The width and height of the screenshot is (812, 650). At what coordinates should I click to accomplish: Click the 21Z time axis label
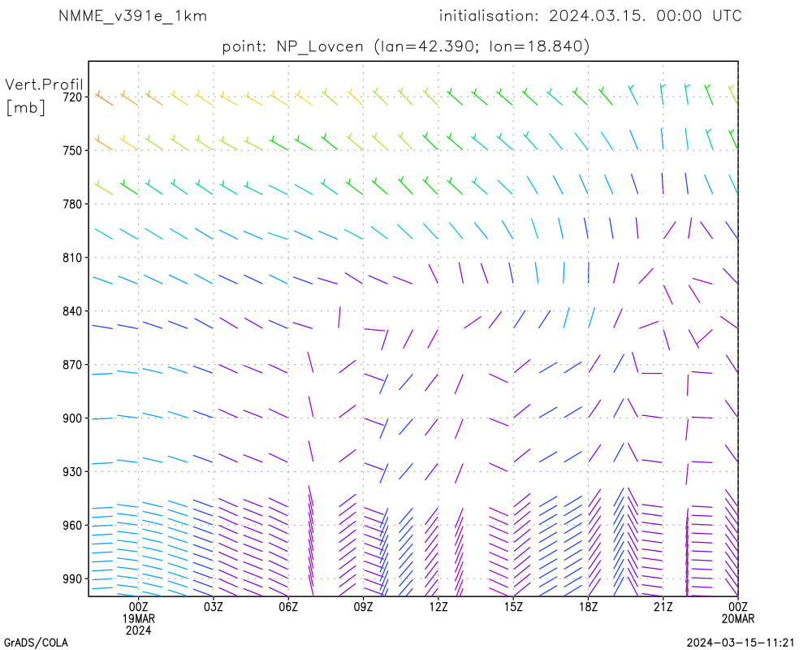tap(663, 607)
